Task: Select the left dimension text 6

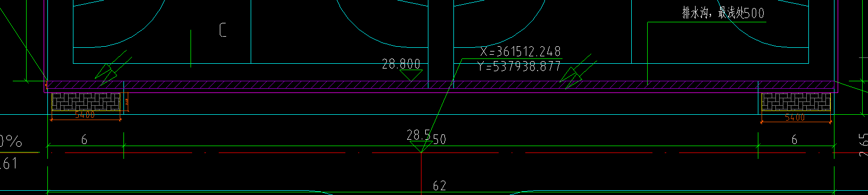Action: click(x=84, y=140)
